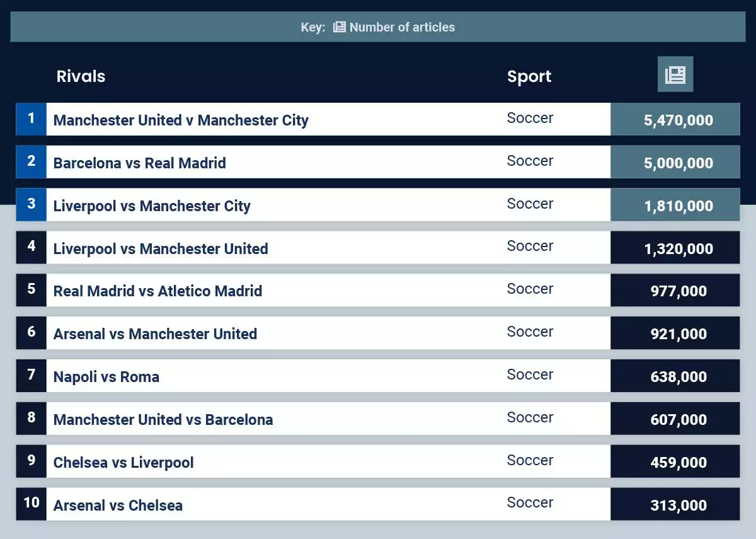
Task: Click the 5,470,000 articles value
Action: click(x=679, y=120)
